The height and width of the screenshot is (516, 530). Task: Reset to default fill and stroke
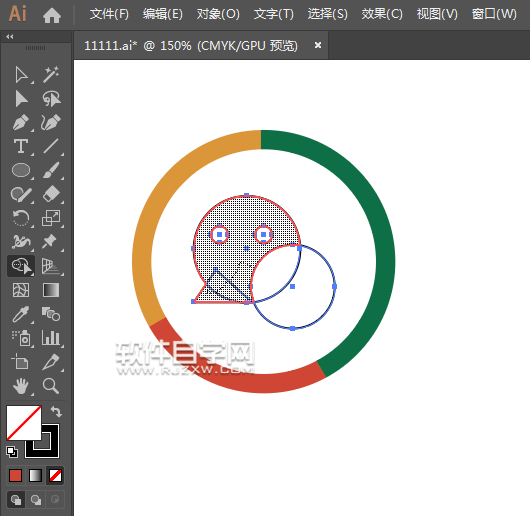(12, 452)
